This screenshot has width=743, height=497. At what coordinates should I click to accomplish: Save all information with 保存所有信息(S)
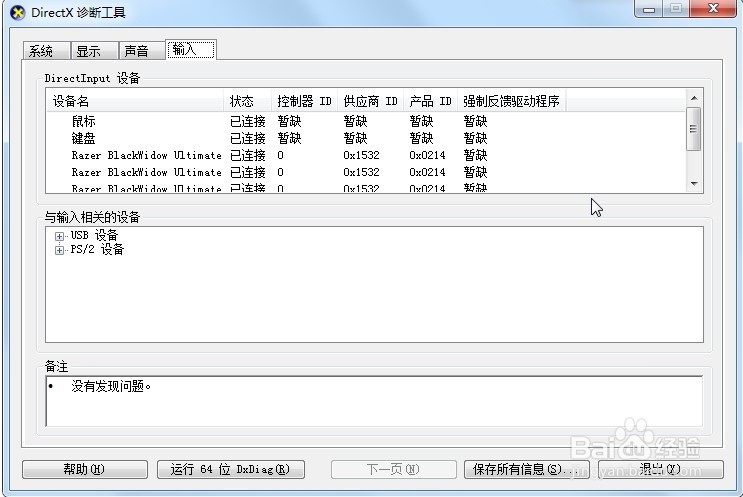click(x=526, y=470)
